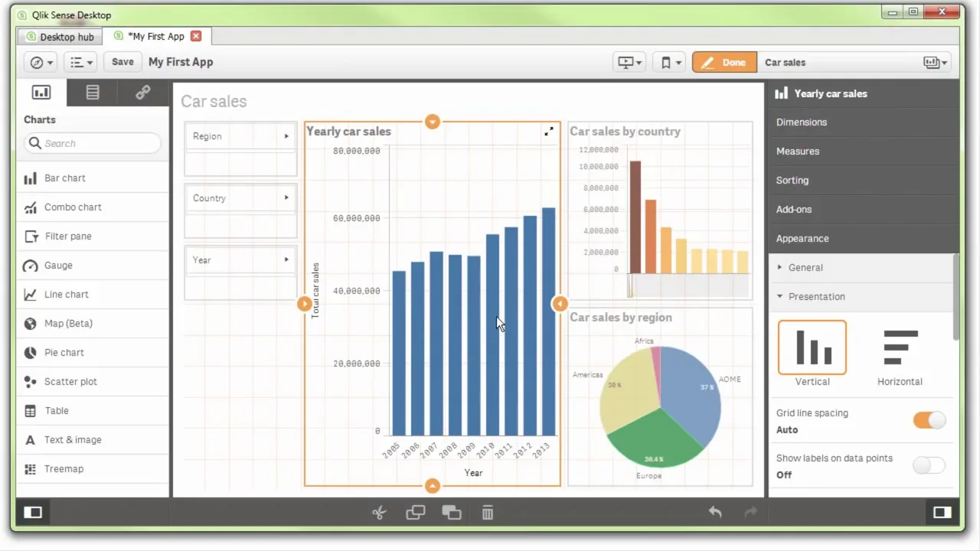Click the Cut scissors icon

pos(379,513)
